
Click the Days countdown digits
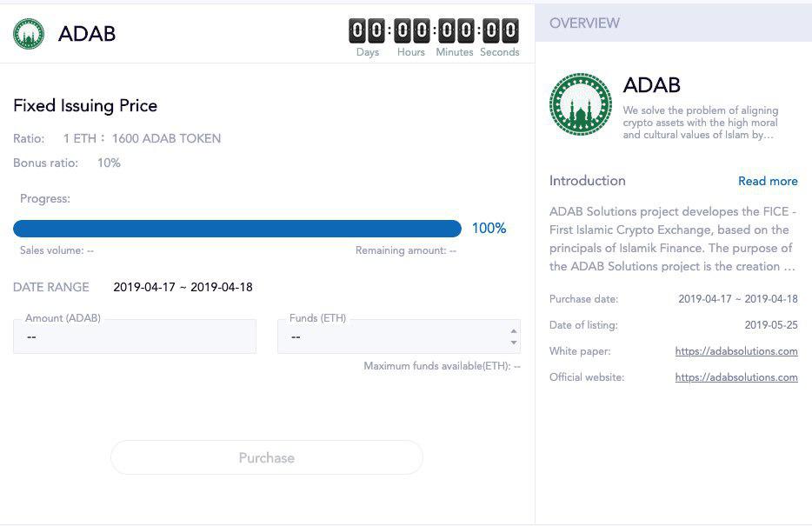(367, 30)
